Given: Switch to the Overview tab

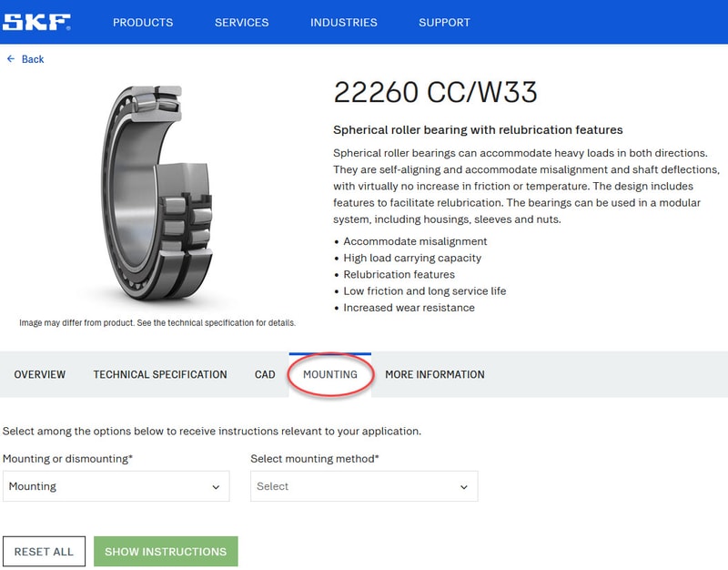Looking at the screenshot, I should pyautogui.click(x=40, y=374).
